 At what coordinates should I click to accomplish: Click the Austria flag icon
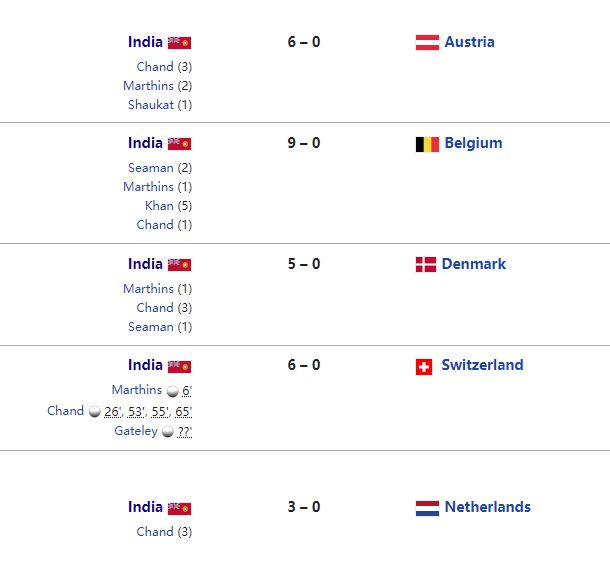(x=427, y=42)
